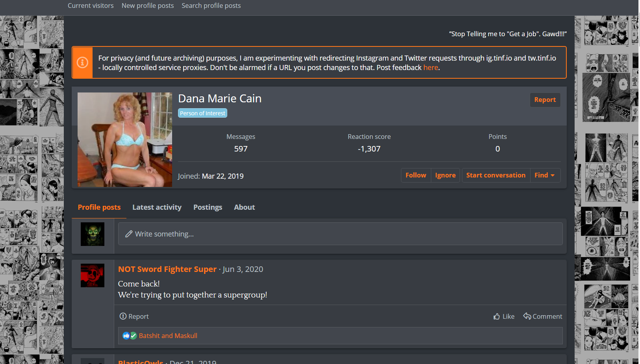Open Current visitors page
The height and width of the screenshot is (364, 640).
point(91,6)
